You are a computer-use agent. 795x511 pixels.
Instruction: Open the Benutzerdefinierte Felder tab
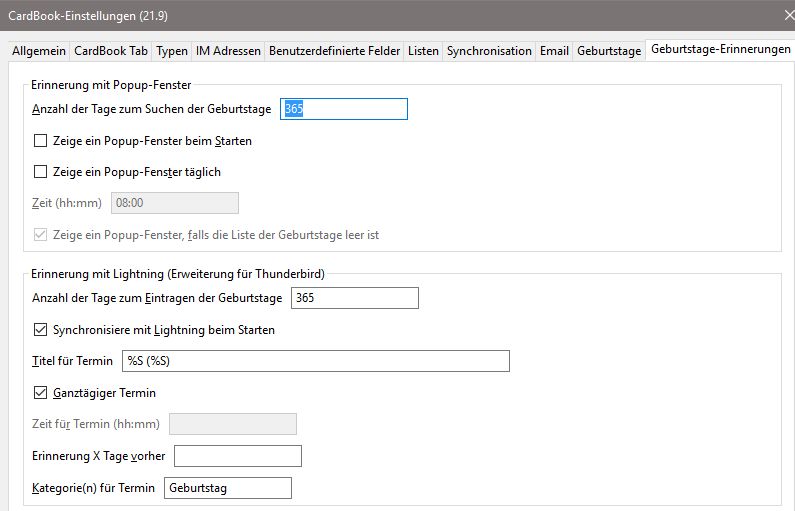pos(334,51)
